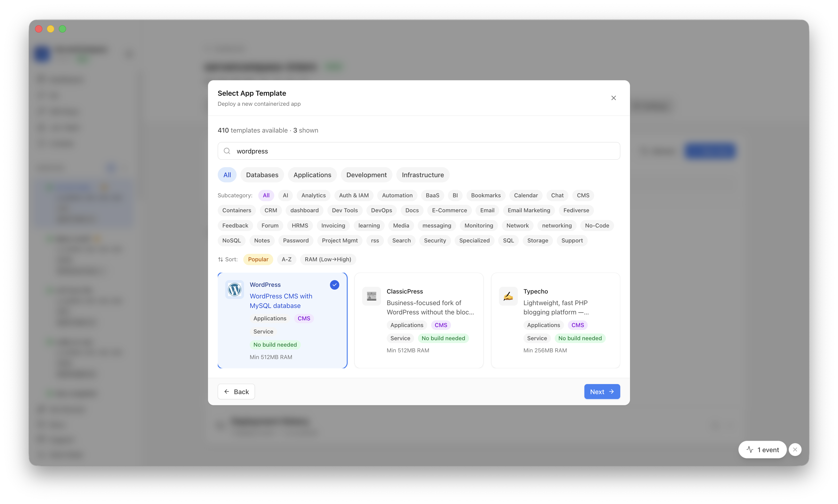
Task: Filter by Forum subcategory
Action: point(270,225)
